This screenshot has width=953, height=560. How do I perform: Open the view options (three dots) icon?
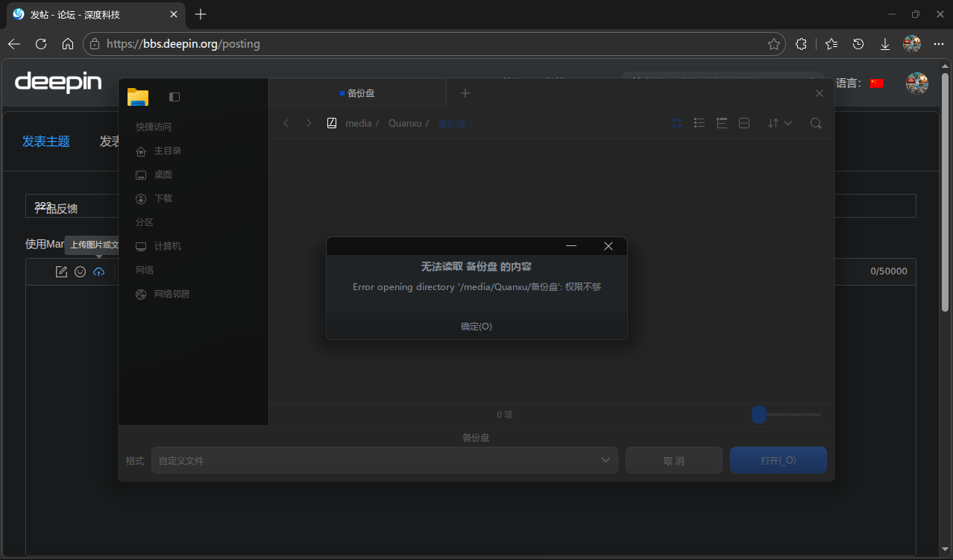(744, 123)
